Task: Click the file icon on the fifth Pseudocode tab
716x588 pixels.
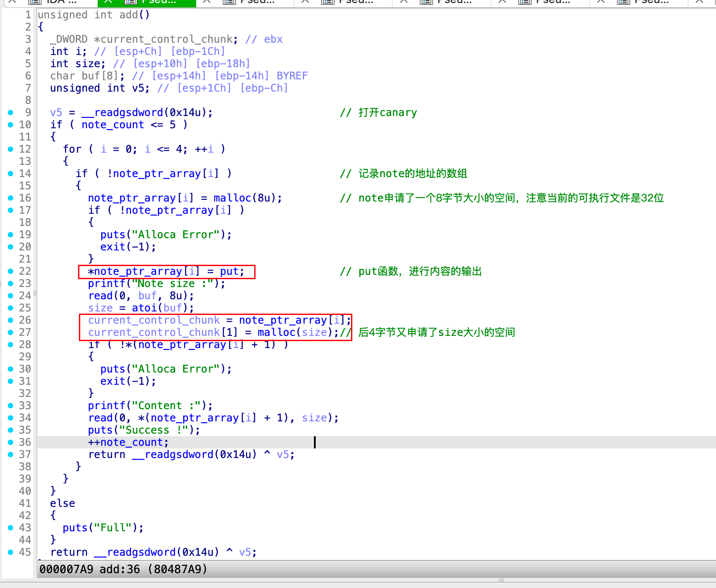Action: coord(524,2)
